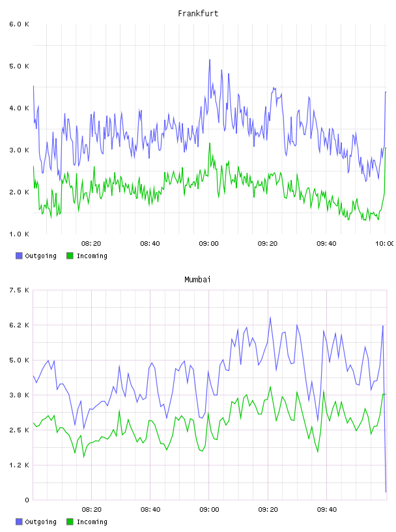The width and height of the screenshot is (396, 532).
Task: Select the Incoming legend label under Mumbai
Action: 92,522
